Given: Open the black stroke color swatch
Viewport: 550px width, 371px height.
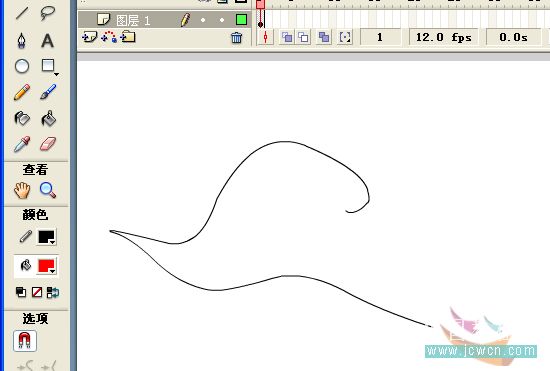Looking at the screenshot, I should (47, 237).
